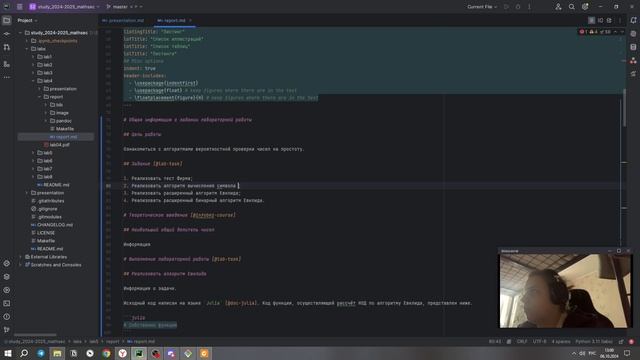
Task: Open the Structure tool window
Action: click(x=7, y=64)
